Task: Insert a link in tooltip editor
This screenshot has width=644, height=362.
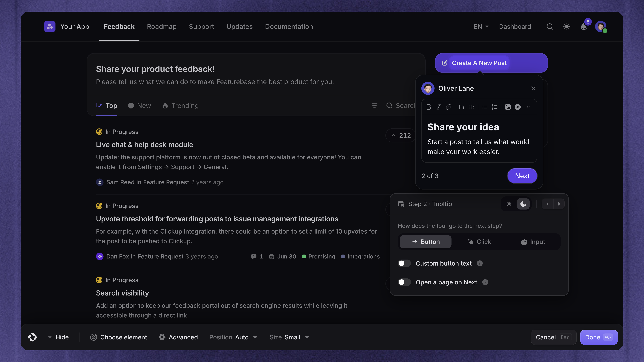Action: point(449,107)
